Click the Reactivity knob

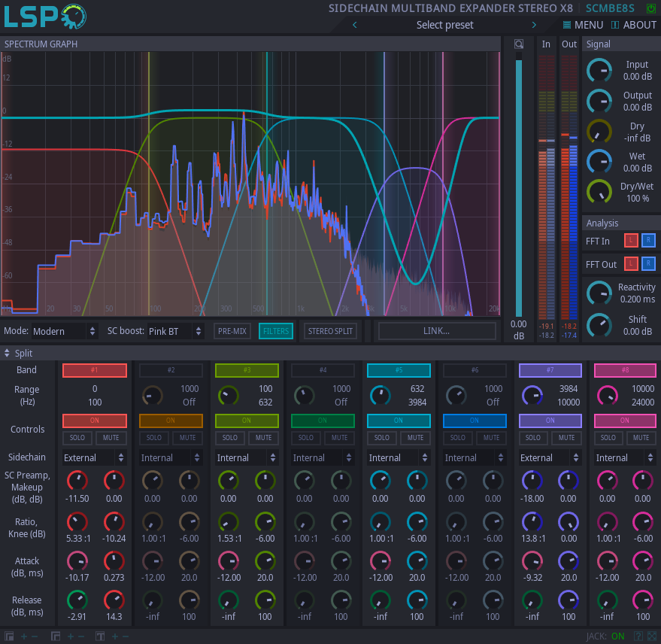click(599, 293)
